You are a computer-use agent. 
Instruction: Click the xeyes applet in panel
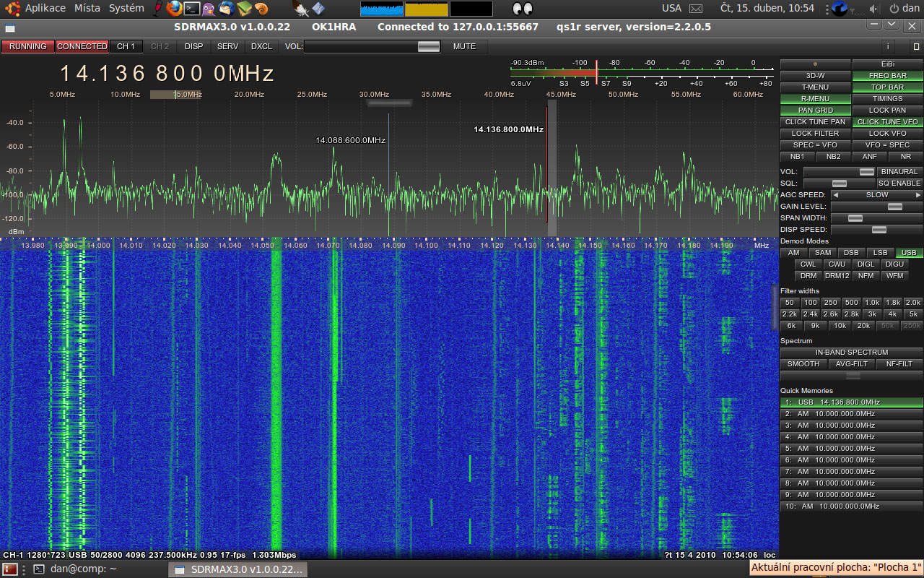(522, 9)
